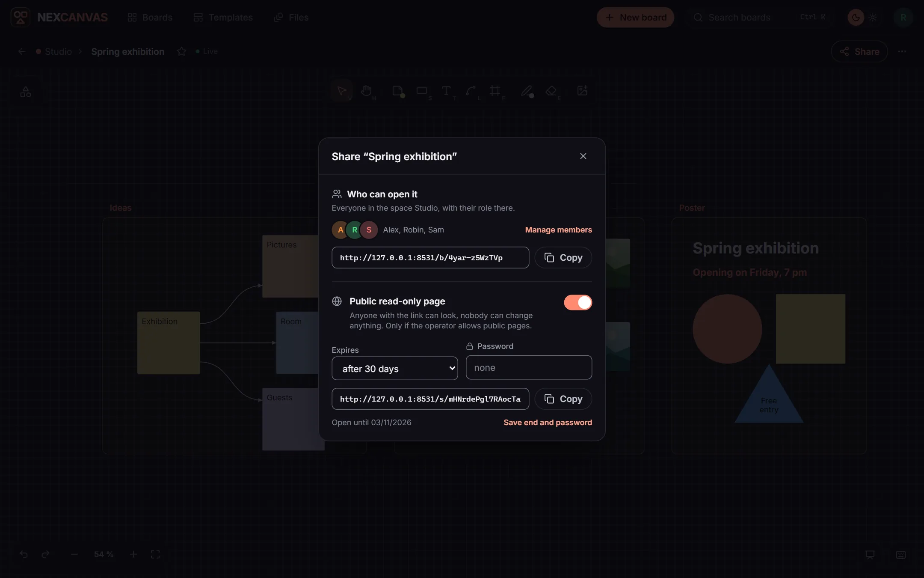Click the fit to screen icon
924x578 pixels.
point(155,554)
